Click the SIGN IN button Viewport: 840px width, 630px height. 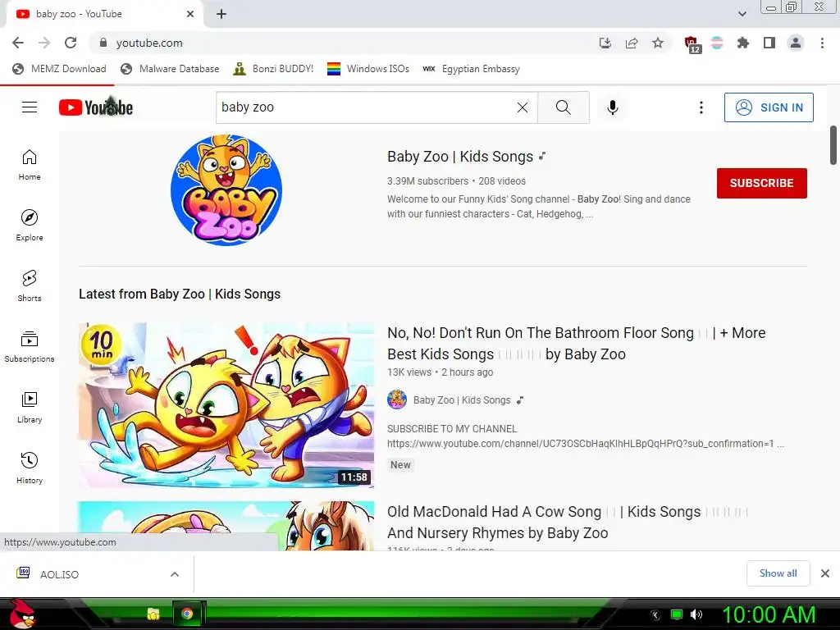(x=769, y=107)
